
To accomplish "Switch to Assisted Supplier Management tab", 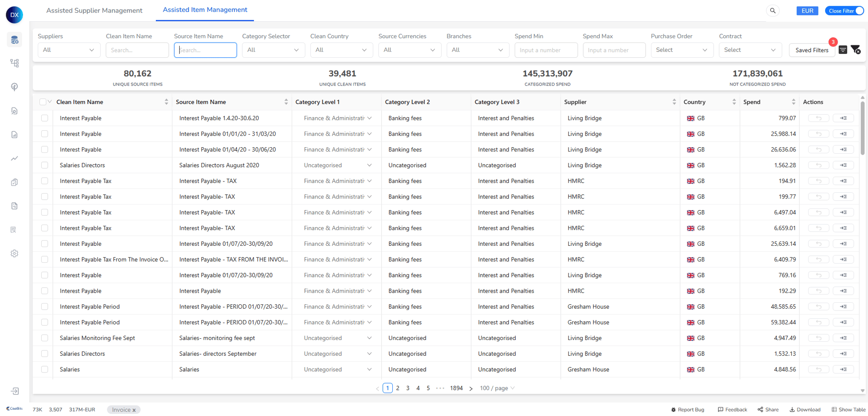I will 94,10.
